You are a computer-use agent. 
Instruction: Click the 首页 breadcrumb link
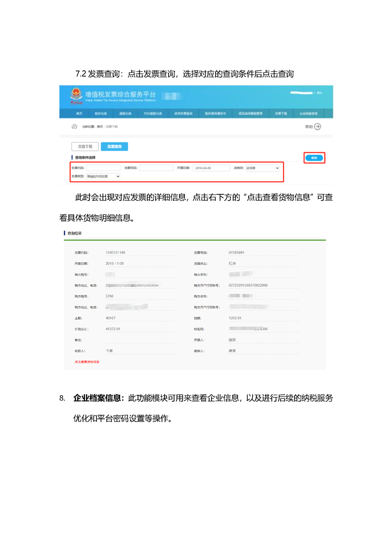point(100,127)
